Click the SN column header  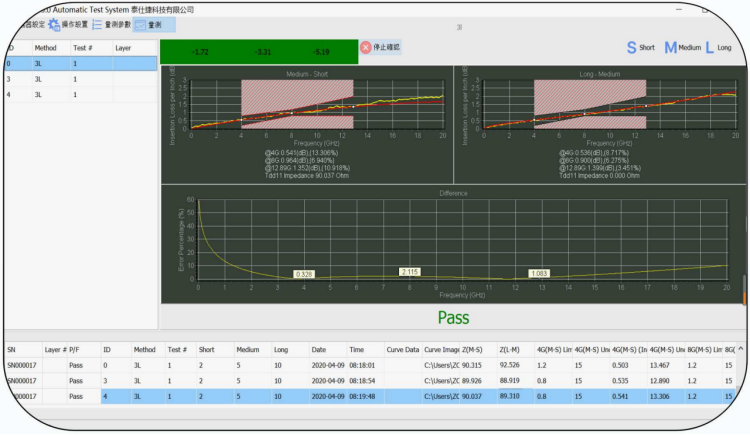pos(11,350)
